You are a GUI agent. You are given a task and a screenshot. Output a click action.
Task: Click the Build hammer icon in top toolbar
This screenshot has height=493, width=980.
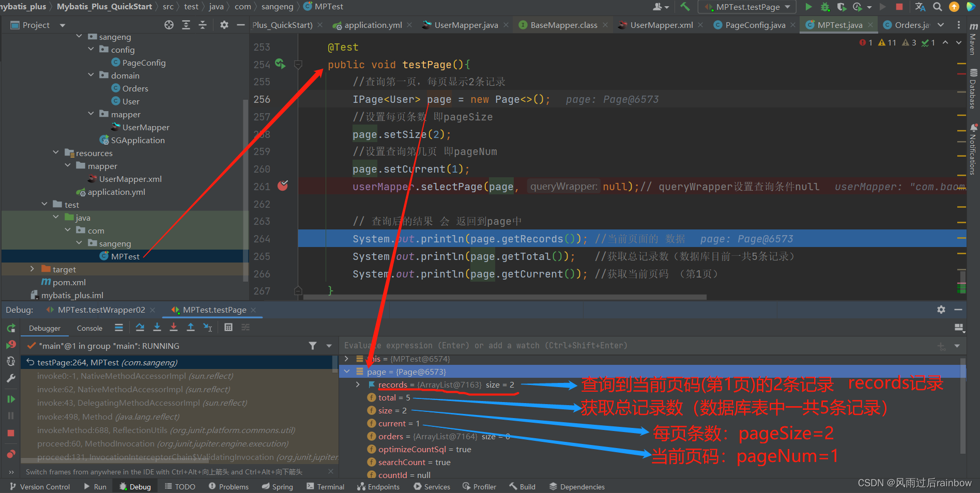pyautogui.click(x=685, y=7)
